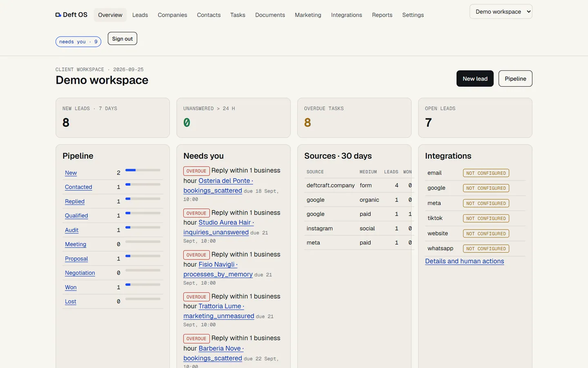Go to Documents

tap(270, 15)
